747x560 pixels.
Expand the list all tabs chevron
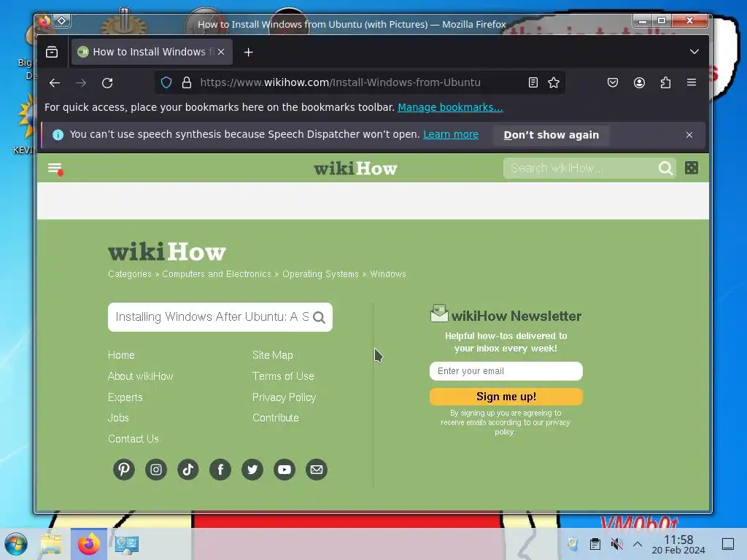coord(694,52)
